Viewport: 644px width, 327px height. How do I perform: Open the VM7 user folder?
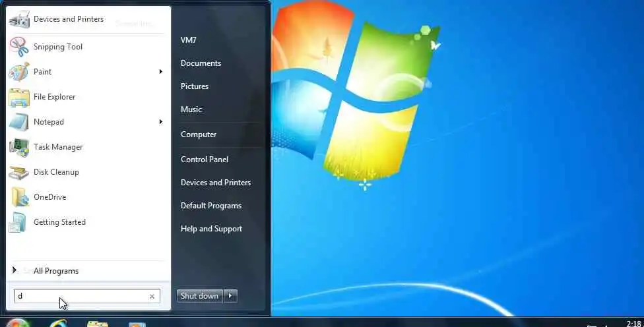click(189, 40)
